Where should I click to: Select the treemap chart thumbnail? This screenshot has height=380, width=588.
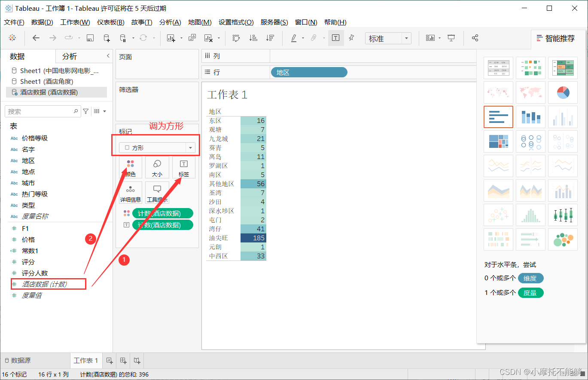(x=498, y=141)
